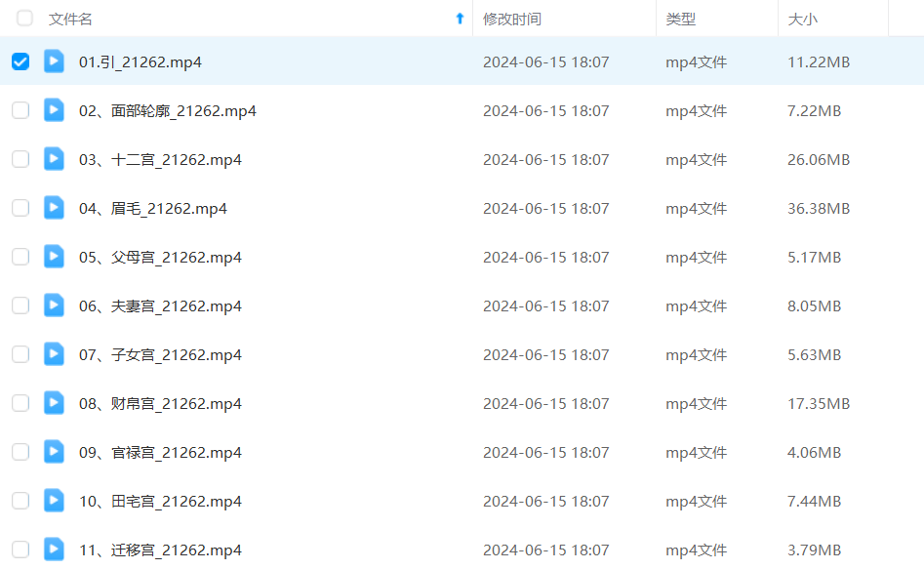Click the video icon for 01.引_21262.mp4
924x570 pixels.
[x=54, y=61]
